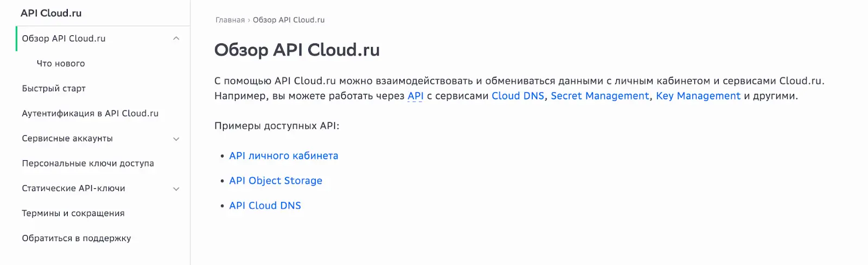
Task: Click the underlined API term link
Action: pyautogui.click(x=416, y=96)
